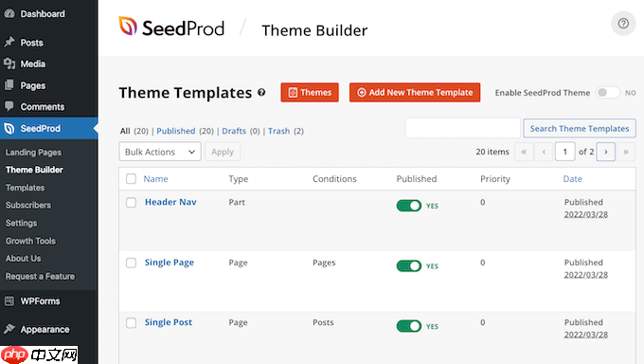Turn off Published toggle for Header Nav
Viewport: 644px width, 364px height.
tap(409, 206)
